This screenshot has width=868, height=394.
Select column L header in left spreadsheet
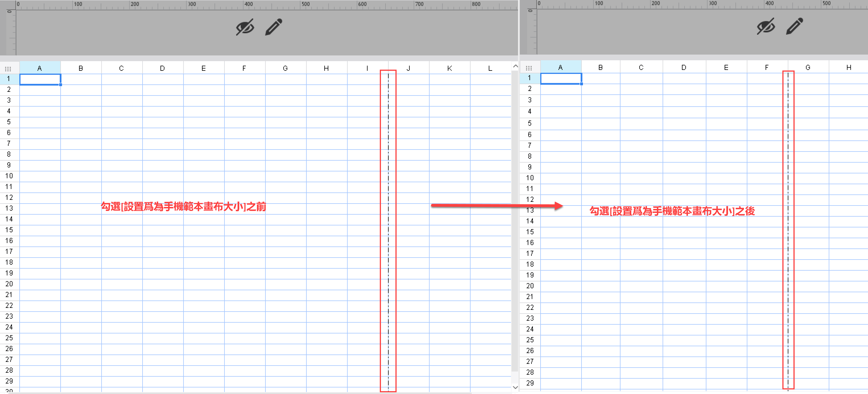(x=490, y=68)
